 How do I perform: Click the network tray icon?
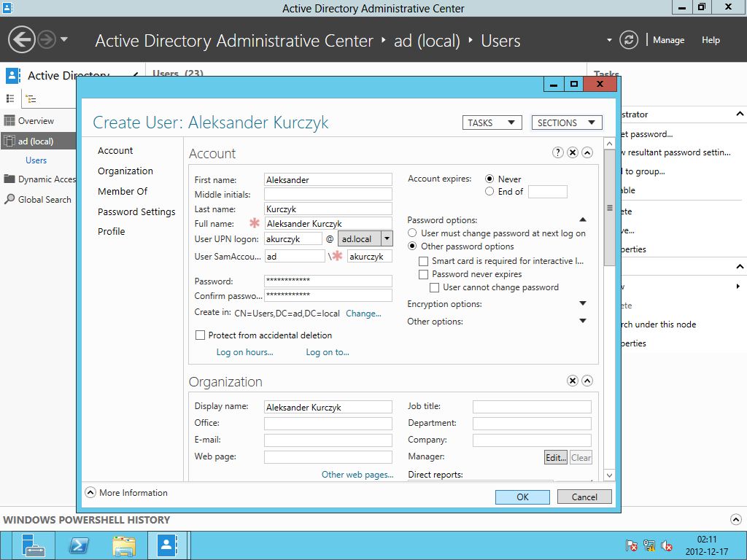pos(649,545)
